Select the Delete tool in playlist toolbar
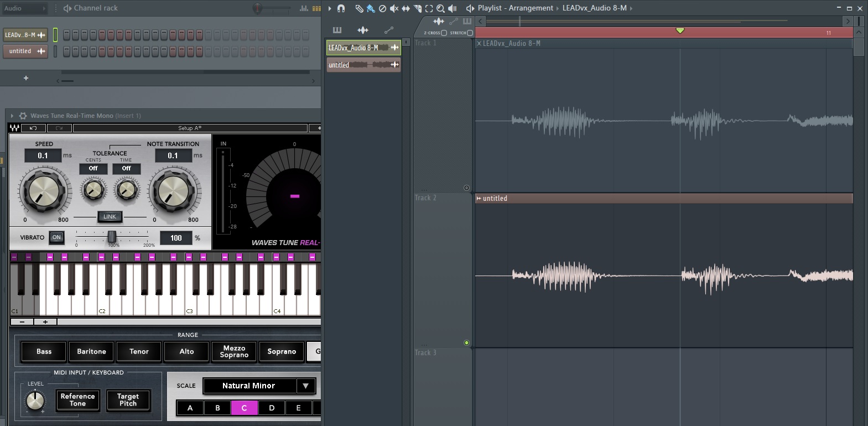Image resolution: width=868 pixels, height=426 pixels. 382,8
